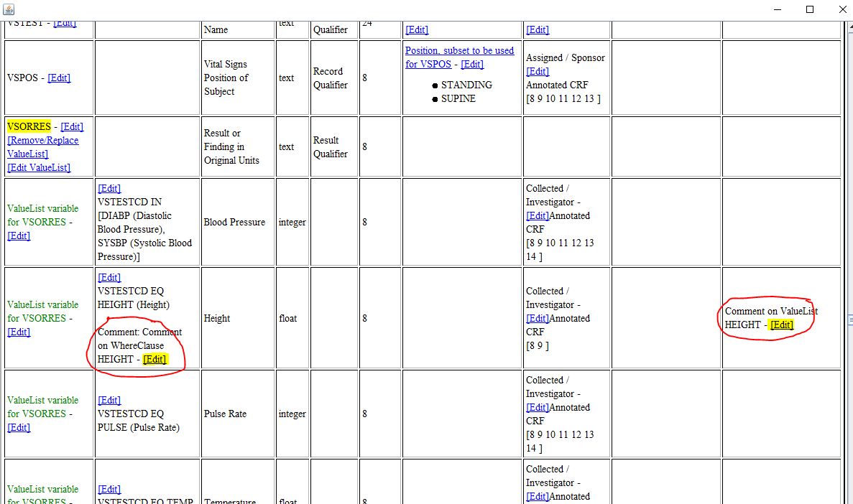Edit the ValueList variable in Pulse Rate row
Image resolution: width=853 pixels, height=504 pixels.
pyautogui.click(x=19, y=427)
